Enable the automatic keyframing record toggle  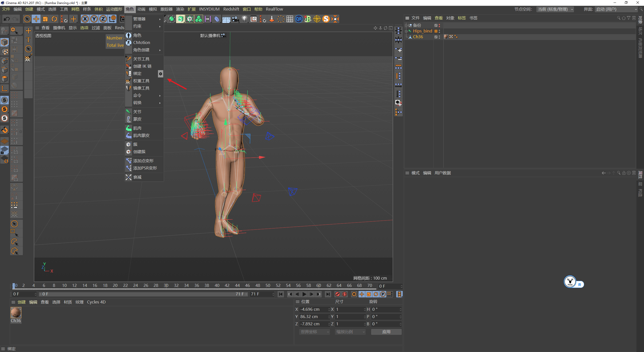345,294
